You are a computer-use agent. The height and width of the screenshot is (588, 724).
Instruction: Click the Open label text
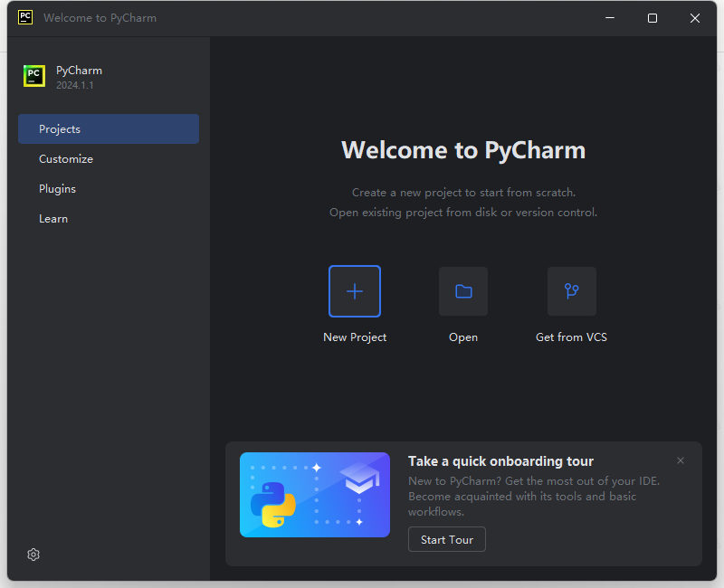point(463,337)
